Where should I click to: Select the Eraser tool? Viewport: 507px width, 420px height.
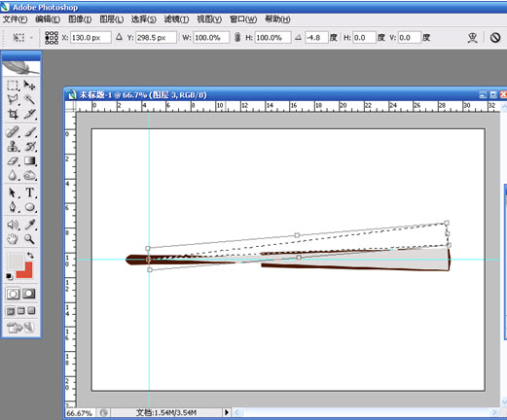(13, 161)
